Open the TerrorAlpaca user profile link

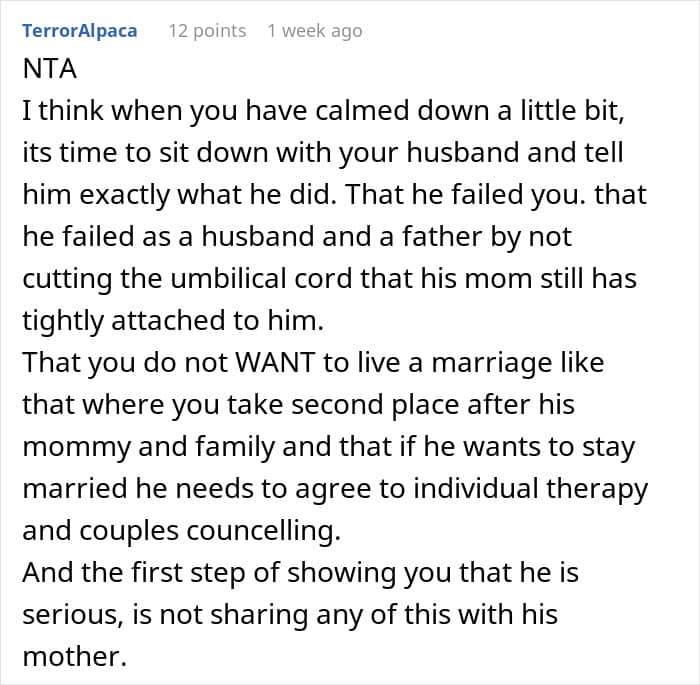coord(79,31)
